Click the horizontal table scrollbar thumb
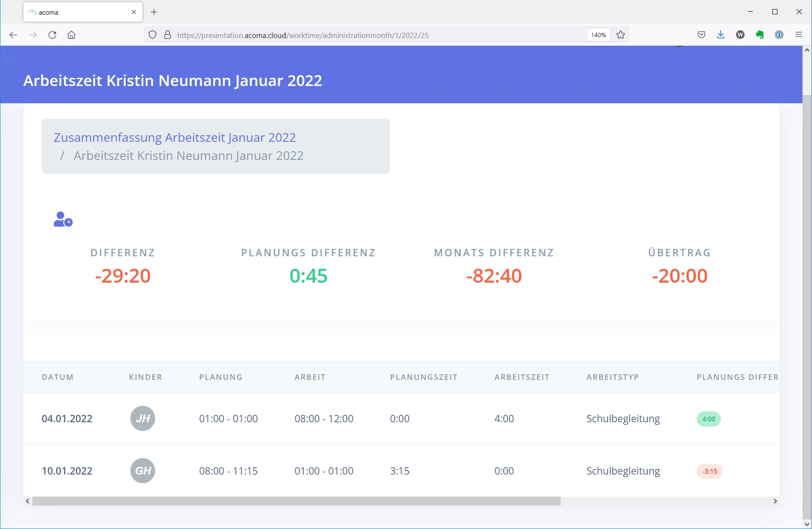The width and height of the screenshot is (812, 529). click(x=296, y=501)
